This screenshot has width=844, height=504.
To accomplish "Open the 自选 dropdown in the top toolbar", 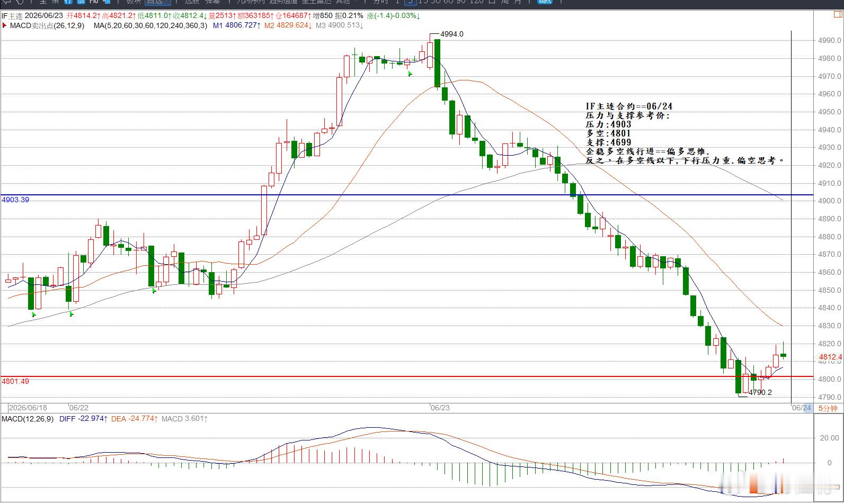I will pos(158,2).
